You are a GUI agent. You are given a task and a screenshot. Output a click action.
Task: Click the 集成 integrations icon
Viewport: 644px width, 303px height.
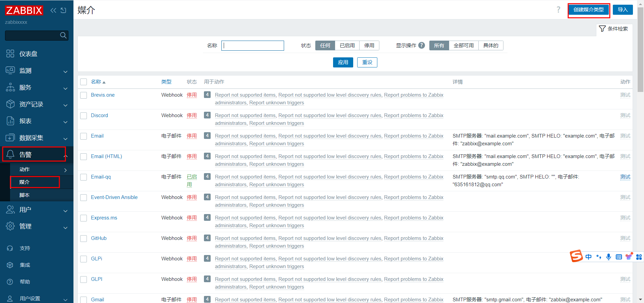click(x=10, y=265)
